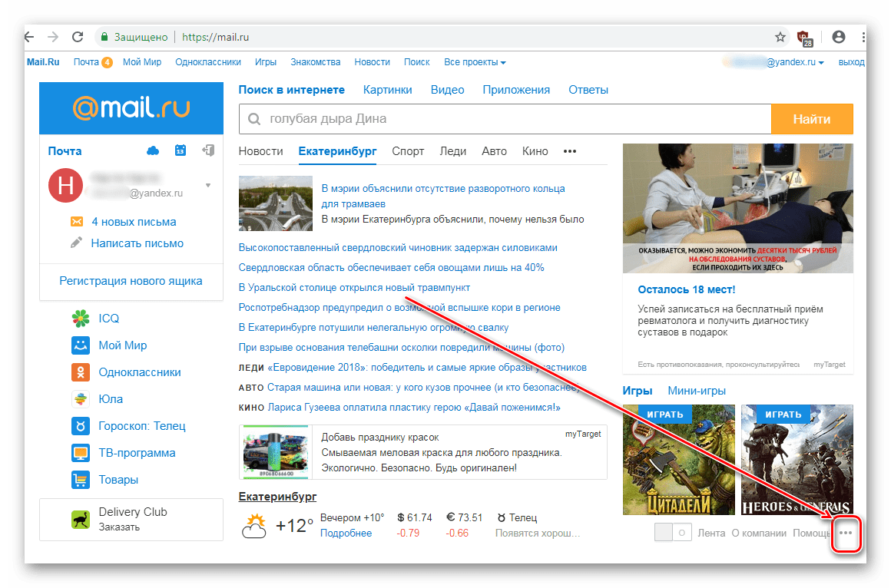
Task: Play the Цитадели game thumbnail
Action: point(678,460)
